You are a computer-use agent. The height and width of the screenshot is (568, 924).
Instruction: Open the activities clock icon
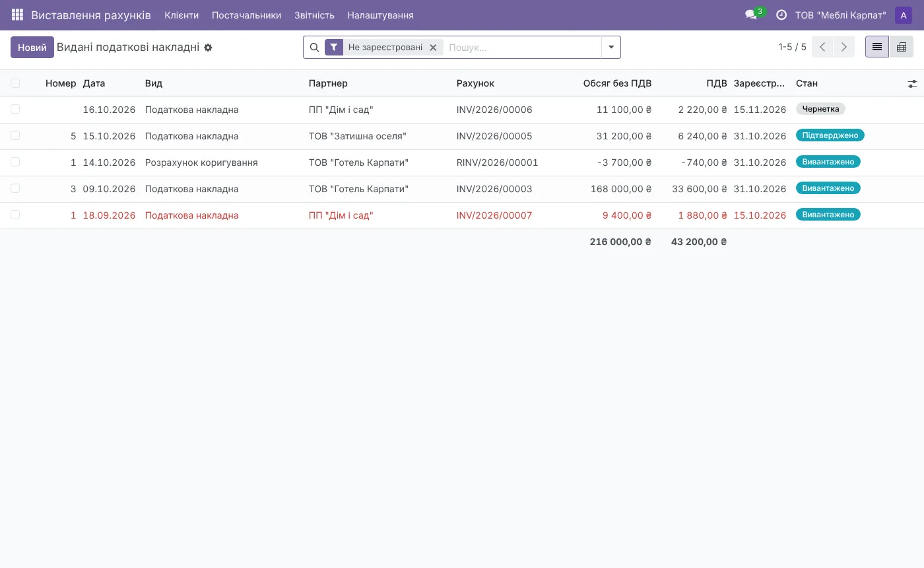781,15
